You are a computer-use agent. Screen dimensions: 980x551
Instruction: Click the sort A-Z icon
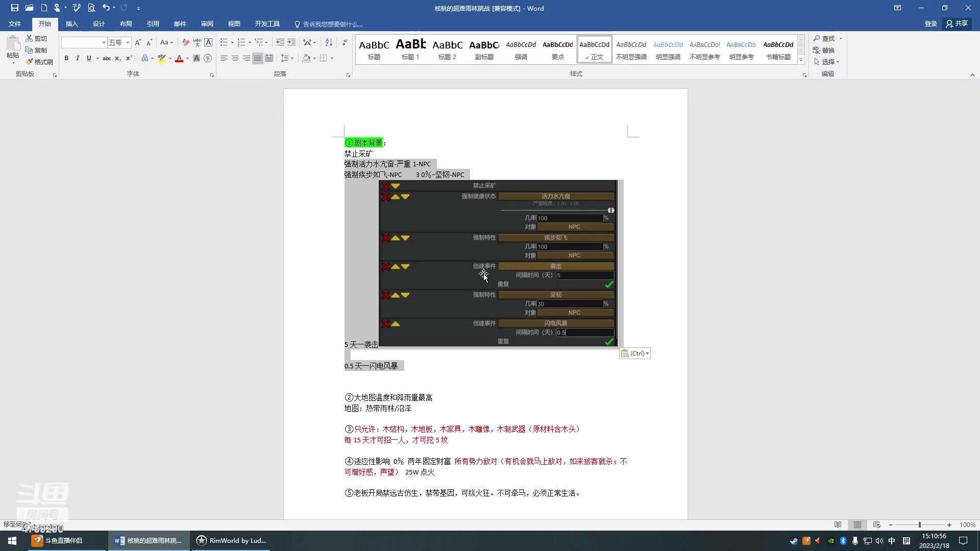pos(329,42)
